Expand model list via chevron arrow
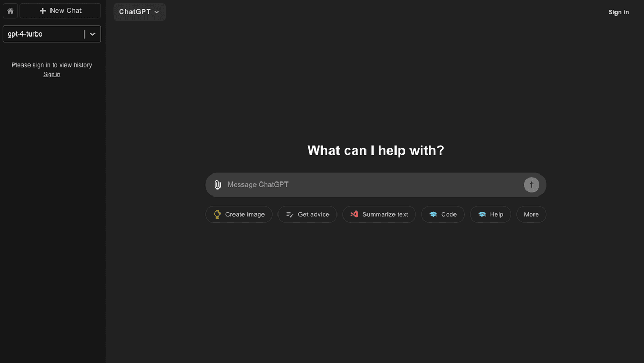The image size is (644, 363). [92, 34]
